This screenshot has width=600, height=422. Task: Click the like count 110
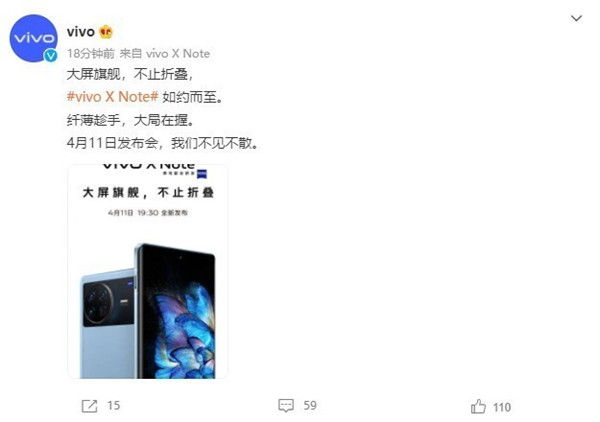(502, 407)
